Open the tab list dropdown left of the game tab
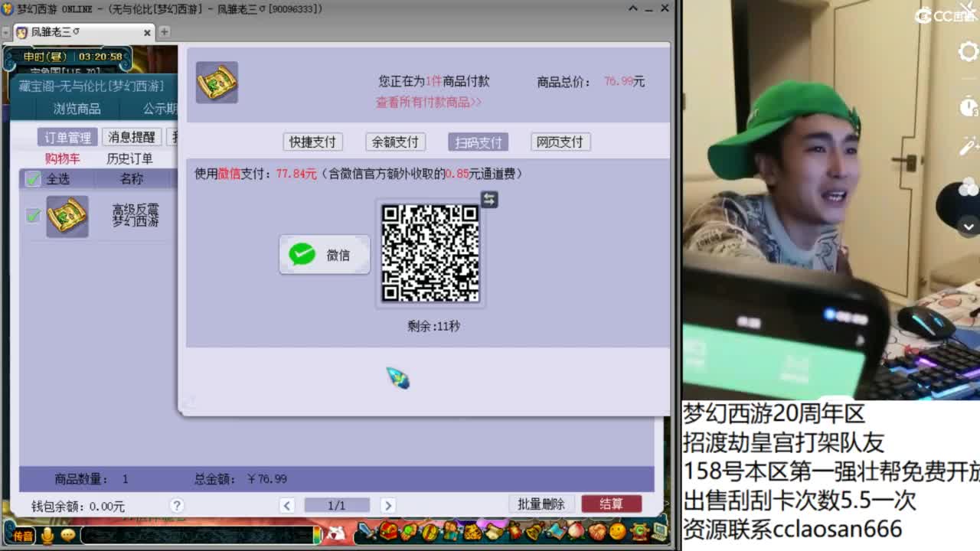Viewport: 980px width, 551px height. [x=6, y=33]
